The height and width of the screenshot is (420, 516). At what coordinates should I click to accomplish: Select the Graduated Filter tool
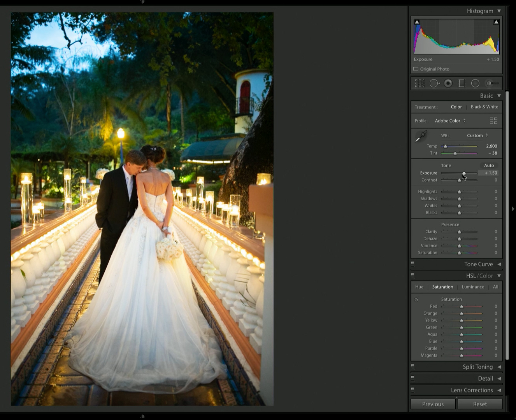point(462,83)
